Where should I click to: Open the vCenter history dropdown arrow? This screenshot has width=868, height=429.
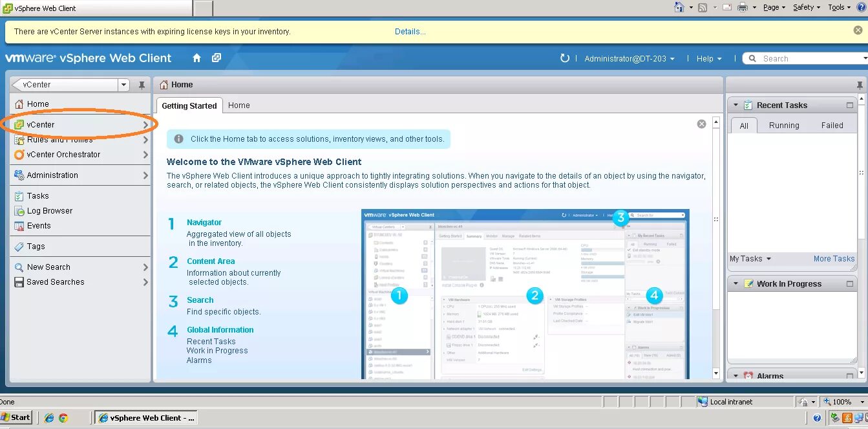click(x=123, y=85)
